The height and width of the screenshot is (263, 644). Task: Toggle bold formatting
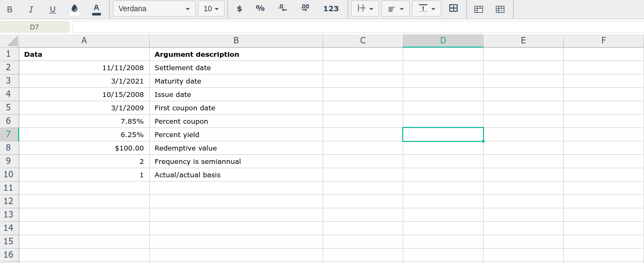pos(10,9)
